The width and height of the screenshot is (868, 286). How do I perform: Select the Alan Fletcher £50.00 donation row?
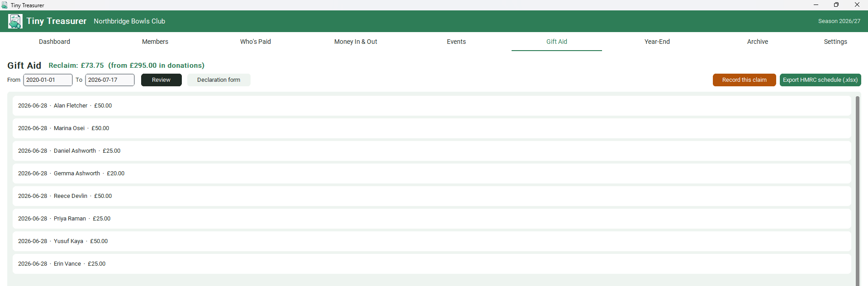point(432,106)
